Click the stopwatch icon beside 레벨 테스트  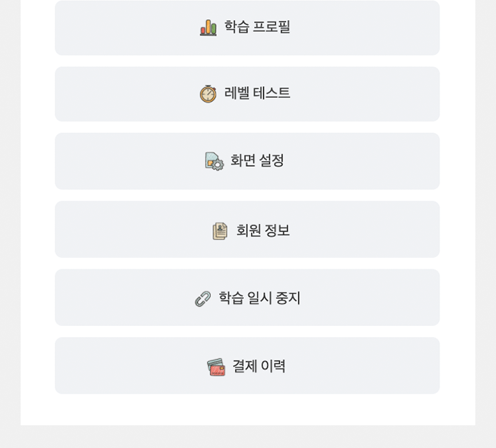click(x=208, y=94)
